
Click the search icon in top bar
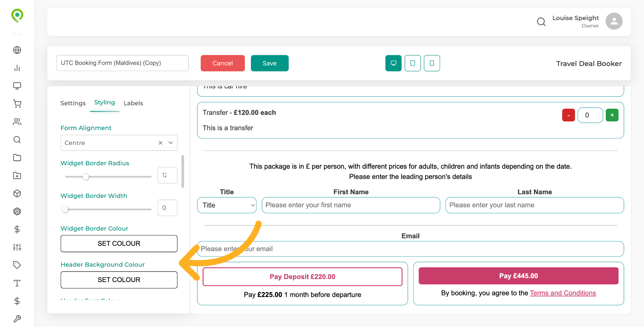tap(541, 22)
